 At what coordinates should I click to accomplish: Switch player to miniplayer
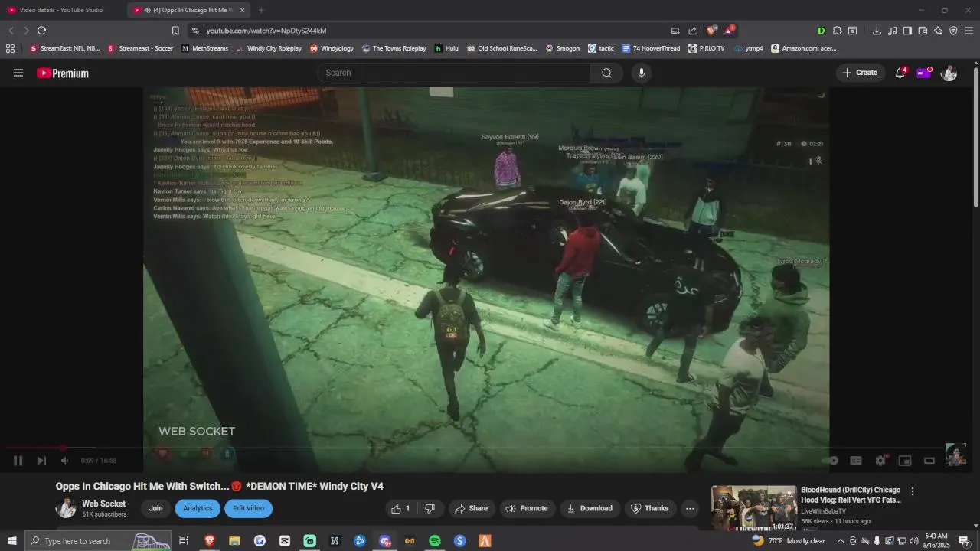905,461
